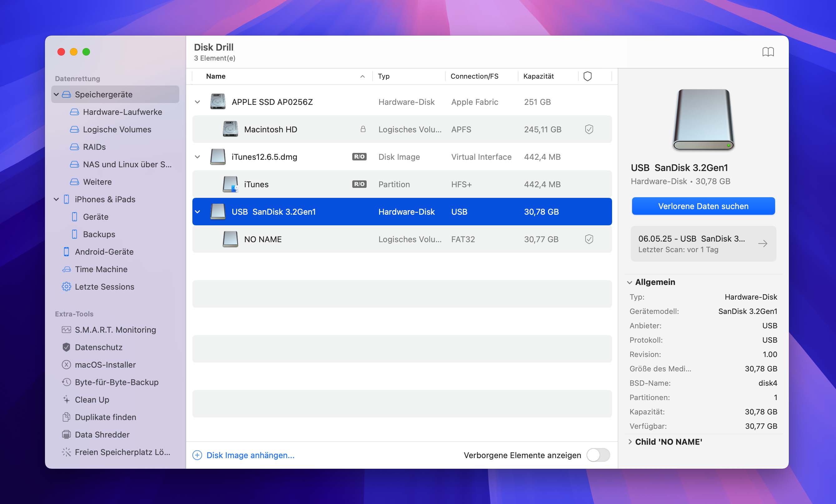The image size is (836, 504).
Task: Select Time Machine sidebar item
Action: (101, 269)
